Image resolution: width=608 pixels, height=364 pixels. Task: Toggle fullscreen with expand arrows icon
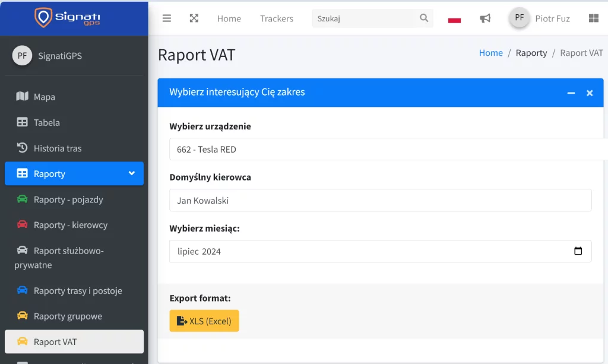coord(194,18)
